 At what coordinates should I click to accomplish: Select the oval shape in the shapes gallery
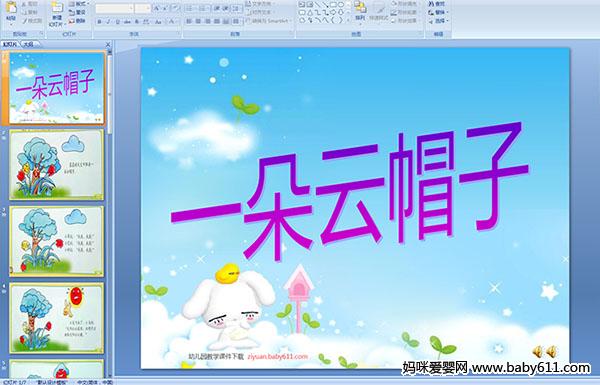(341, 5)
